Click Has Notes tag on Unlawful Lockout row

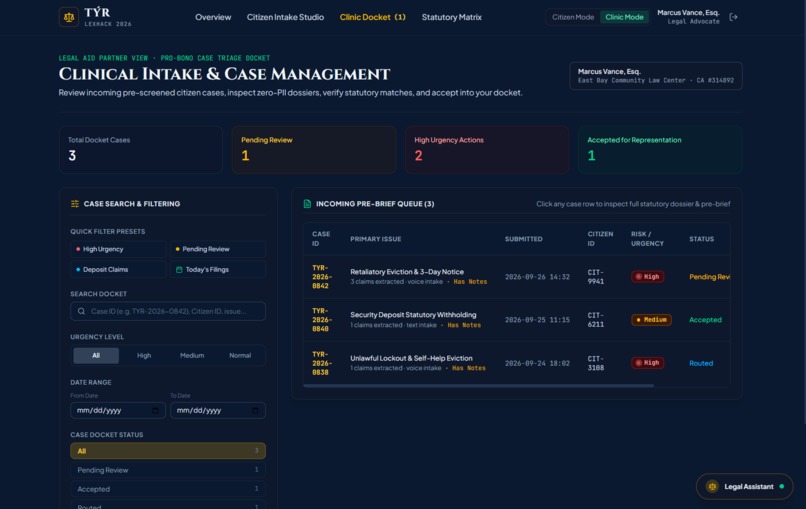(469, 368)
